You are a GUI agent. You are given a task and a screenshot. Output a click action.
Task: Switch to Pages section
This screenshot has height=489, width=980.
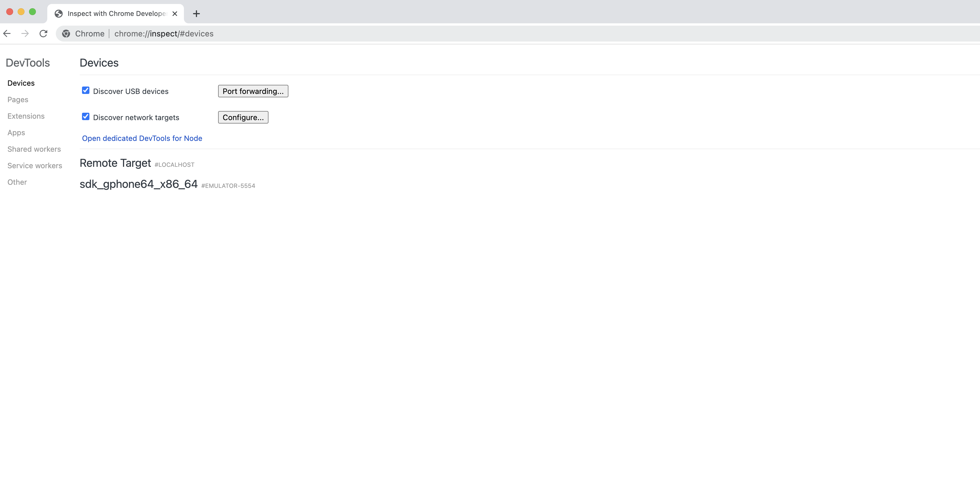tap(18, 100)
